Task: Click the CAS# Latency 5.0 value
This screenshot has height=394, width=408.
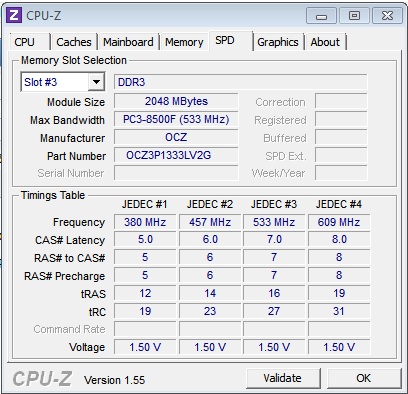Action: pyautogui.click(x=145, y=239)
